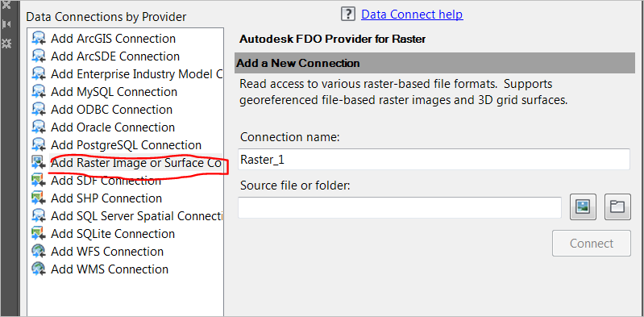Click the MySQL connection icon
The width and height of the screenshot is (644, 317).
point(39,92)
